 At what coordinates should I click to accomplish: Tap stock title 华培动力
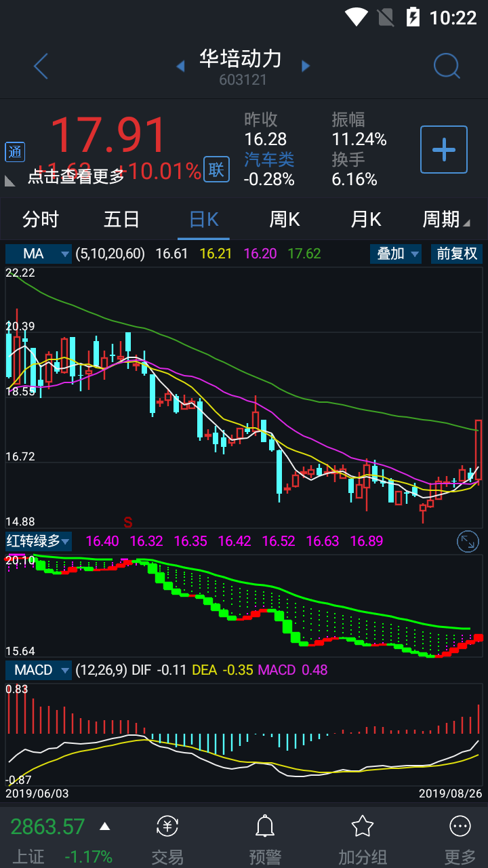point(241,59)
